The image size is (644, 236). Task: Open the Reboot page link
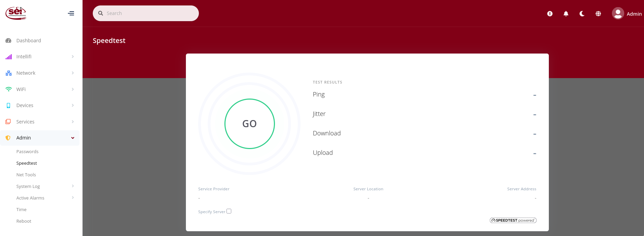point(24,221)
